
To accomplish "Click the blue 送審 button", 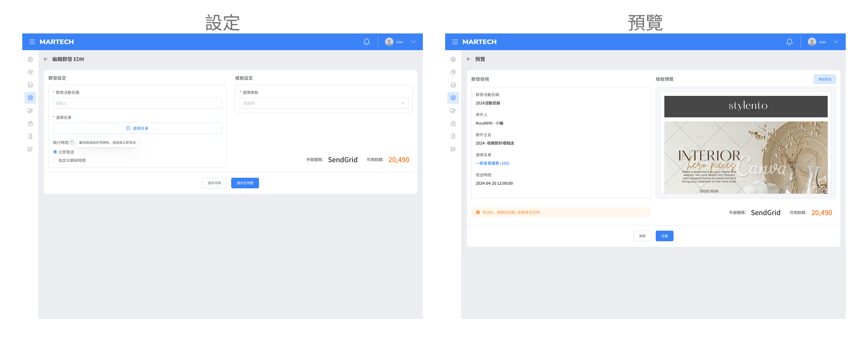I will point(664,236).
